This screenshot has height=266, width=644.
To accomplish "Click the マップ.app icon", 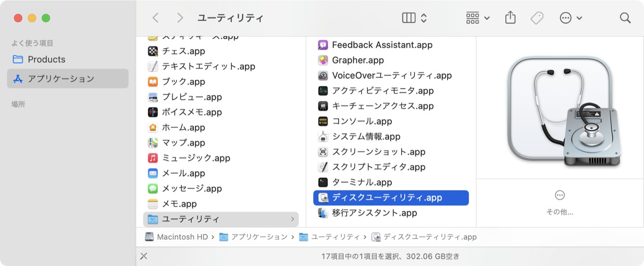I will [x=153, y=143].
